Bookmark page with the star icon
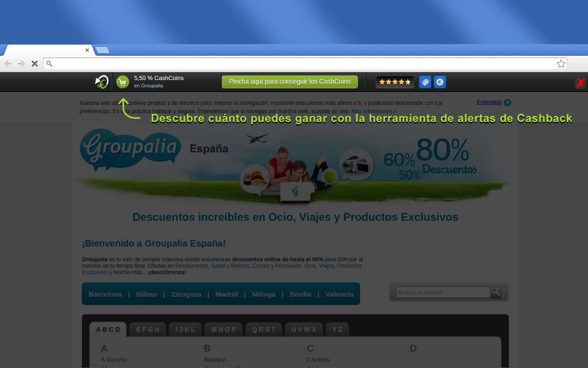Image resolution: width=588 pixels, height=368 pixels. [x=561, y=63]
